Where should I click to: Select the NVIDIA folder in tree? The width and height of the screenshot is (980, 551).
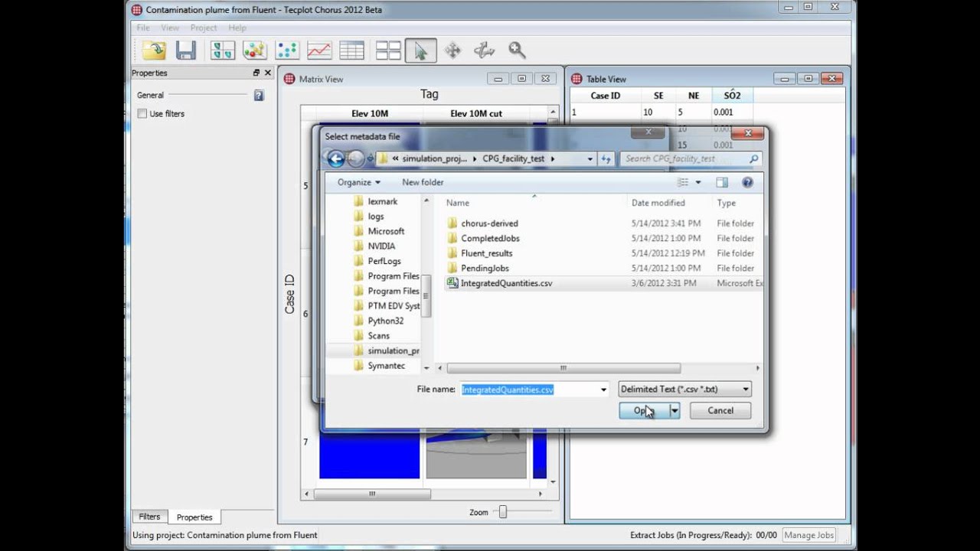point(381,246)
